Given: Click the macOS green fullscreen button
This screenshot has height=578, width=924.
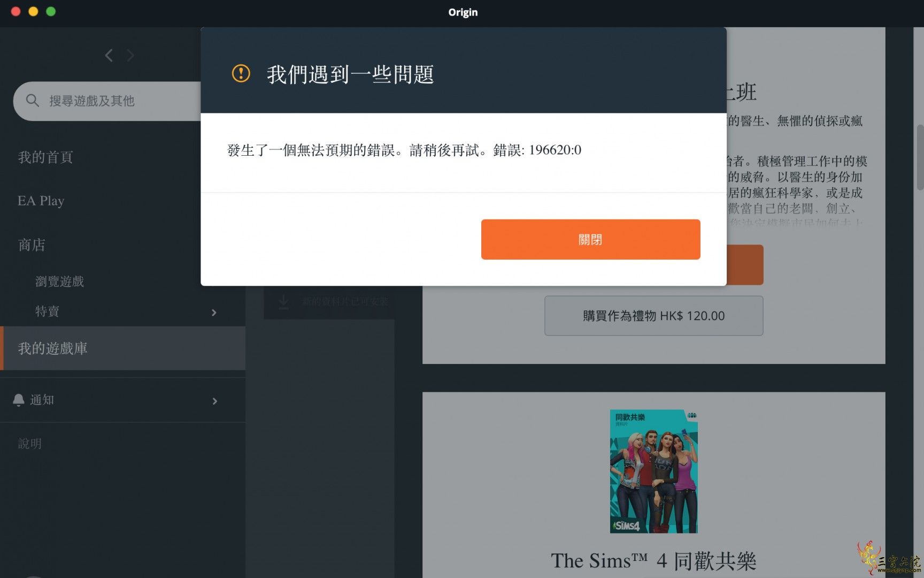Looking at the screenshot, I should [x=51, y=11].
